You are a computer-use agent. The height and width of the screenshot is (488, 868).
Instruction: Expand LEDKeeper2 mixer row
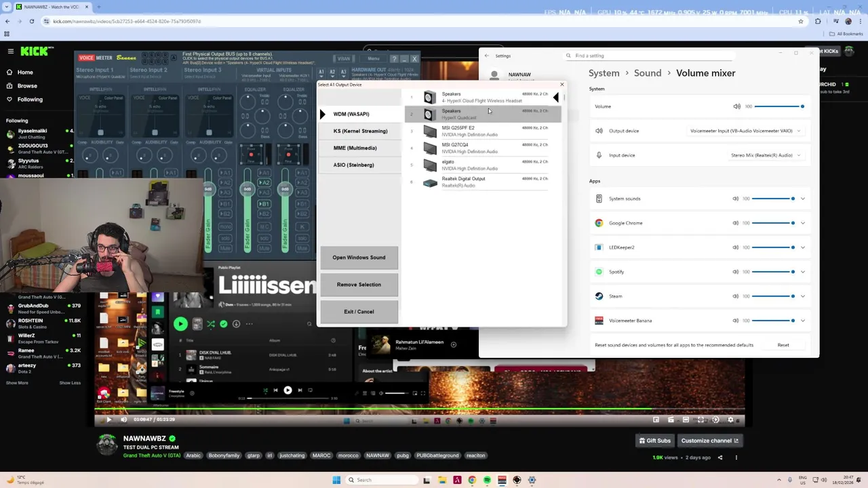[803, 247]
